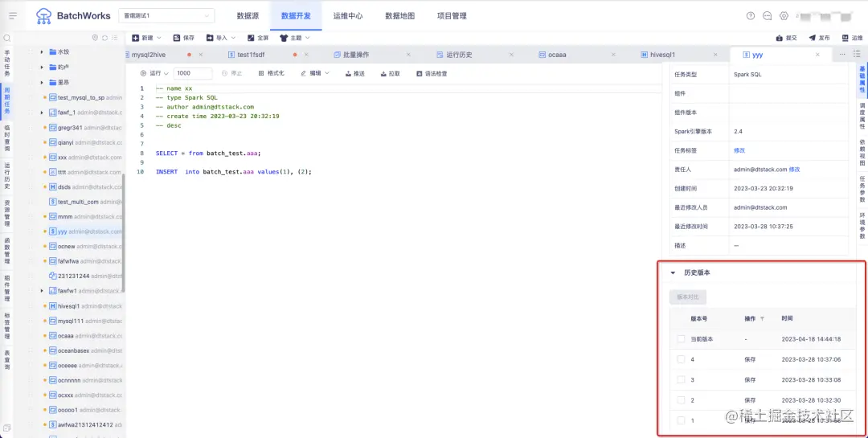Expand the fawfw1 tree node
The width and height of the screenshot is (868, 438).
(42, 291)
